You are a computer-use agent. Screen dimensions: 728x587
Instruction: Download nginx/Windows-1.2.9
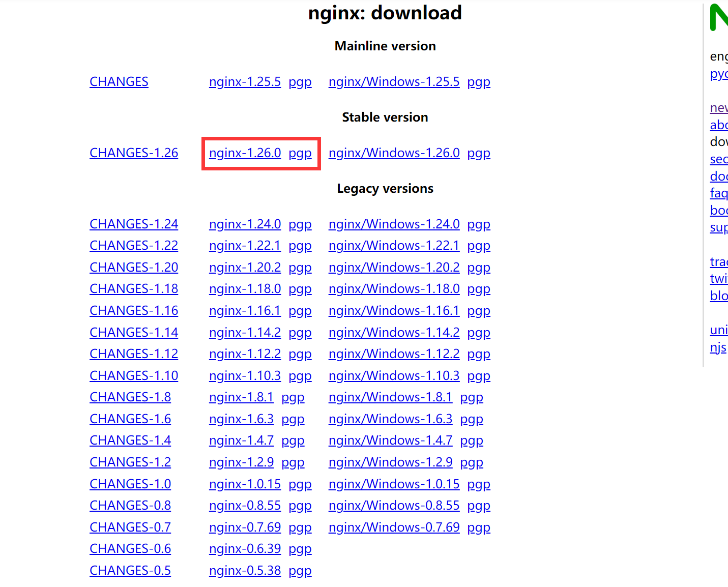pyautogui.click(x=390, y=462)
